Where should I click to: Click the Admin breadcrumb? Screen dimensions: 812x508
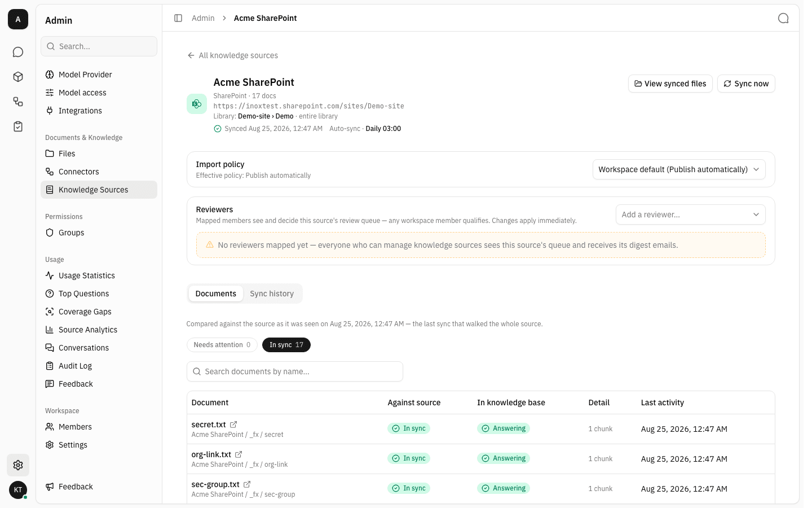coord(203,18)
